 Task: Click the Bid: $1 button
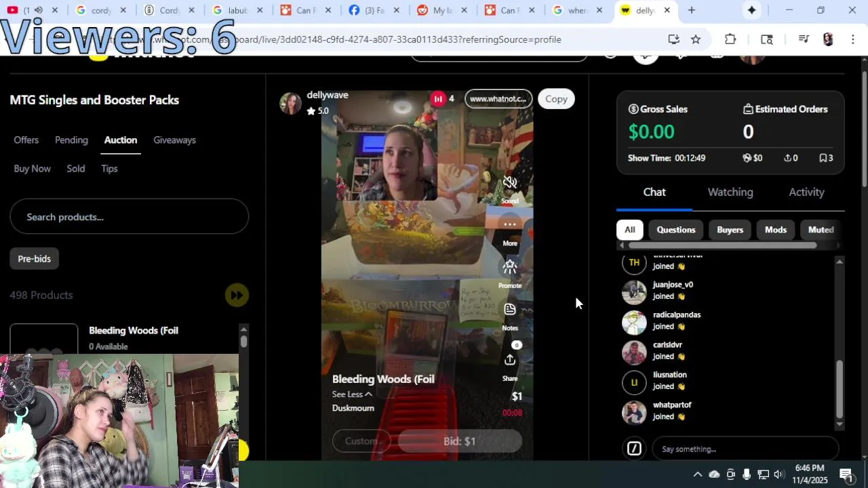(460, 441)
